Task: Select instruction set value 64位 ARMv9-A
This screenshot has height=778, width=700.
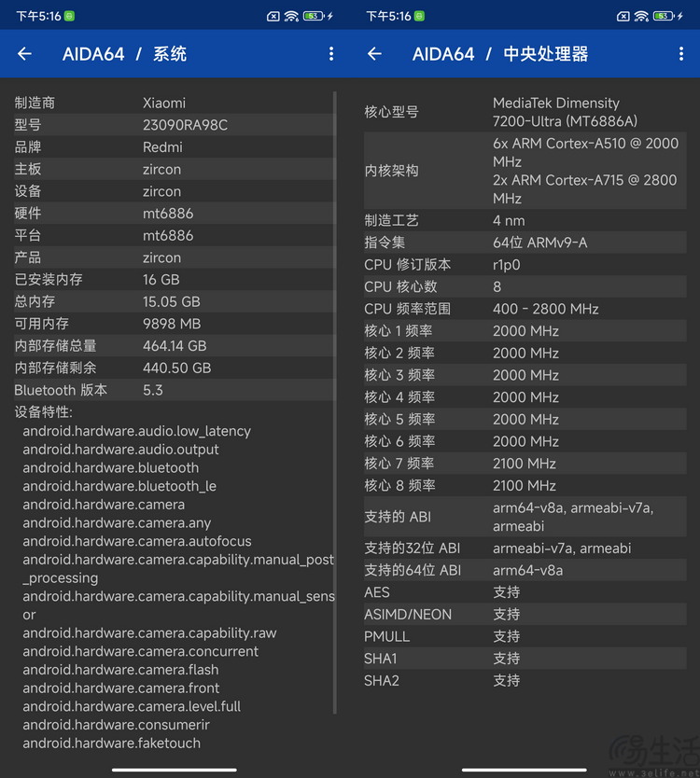Action: [540, 243]
